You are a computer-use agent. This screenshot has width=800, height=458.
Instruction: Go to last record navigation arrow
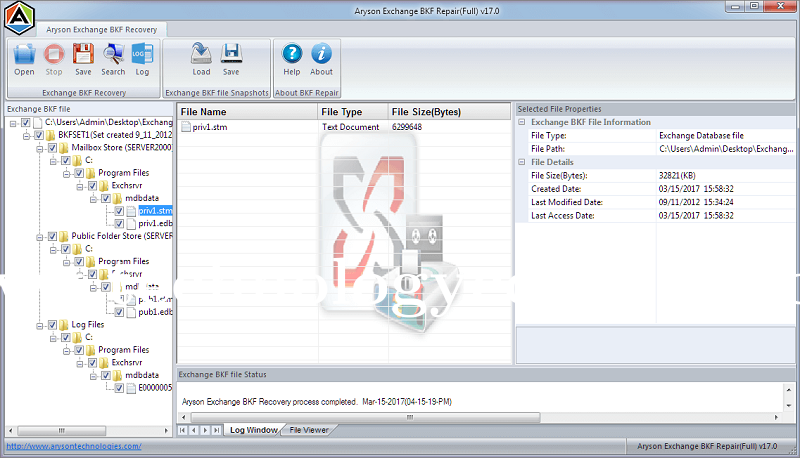coord(217,430)
